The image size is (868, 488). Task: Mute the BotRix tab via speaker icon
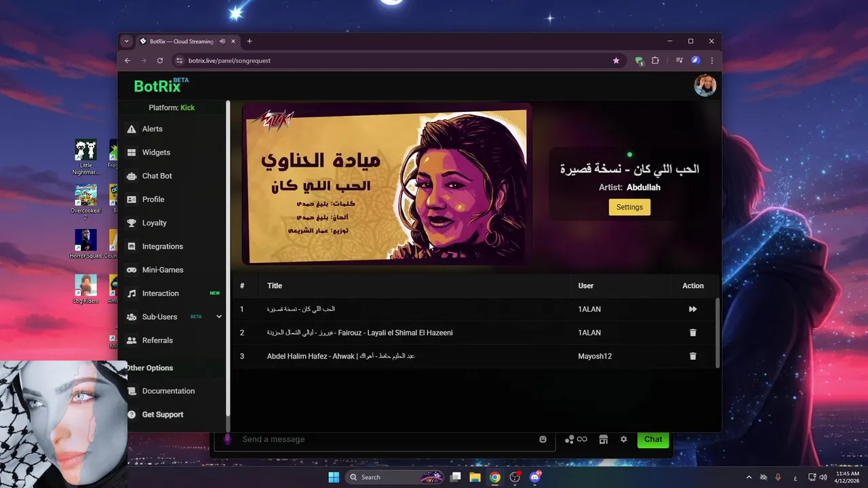222,41
